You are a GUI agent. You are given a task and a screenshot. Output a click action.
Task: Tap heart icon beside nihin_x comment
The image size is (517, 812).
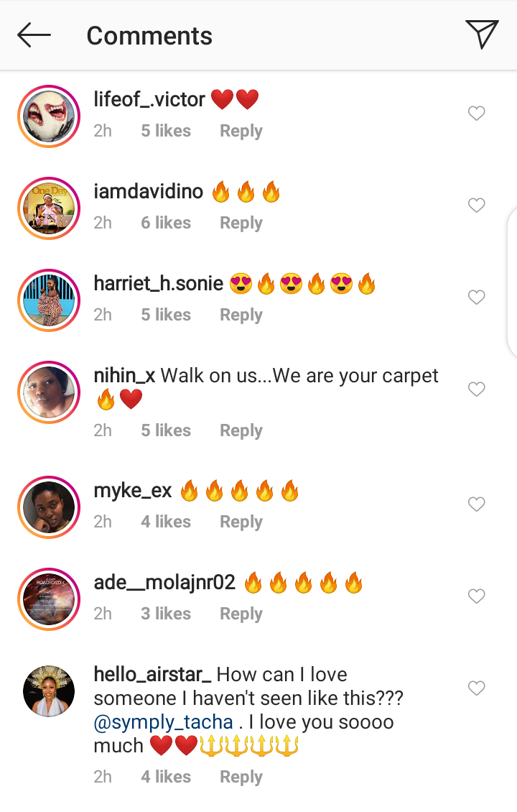tap(476, 389)
